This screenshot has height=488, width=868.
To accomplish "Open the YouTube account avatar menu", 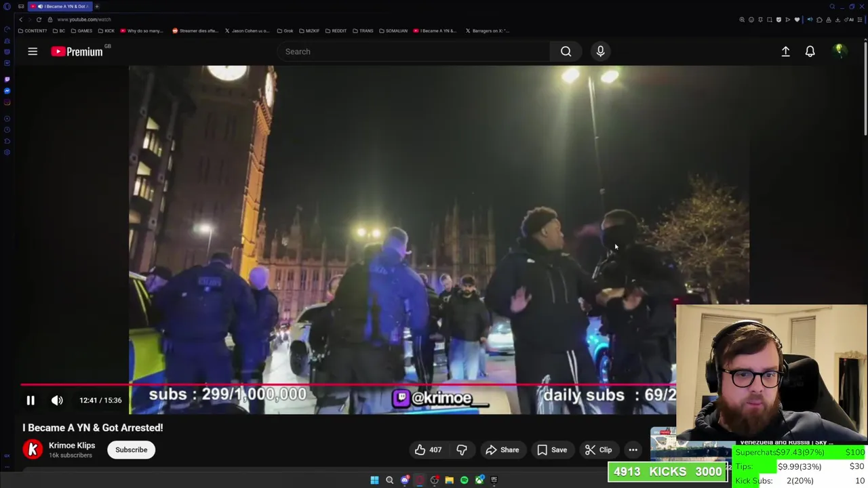I will [x=839, y=52].
